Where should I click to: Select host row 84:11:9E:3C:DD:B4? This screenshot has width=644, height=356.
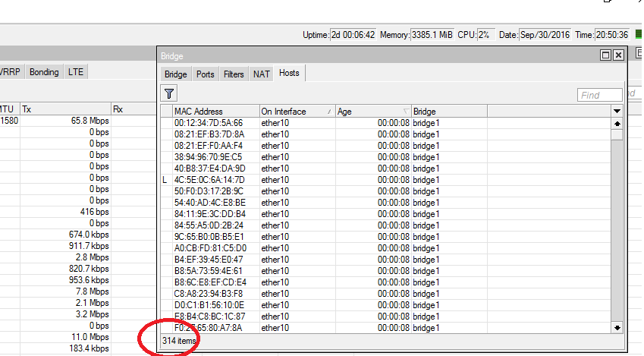click(385, 214)
